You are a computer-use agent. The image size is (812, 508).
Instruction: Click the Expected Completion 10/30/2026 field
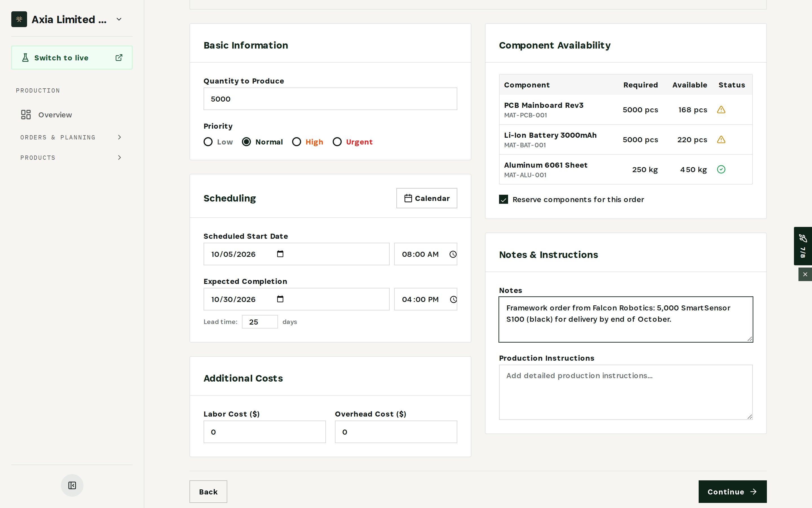coord(296,299)
